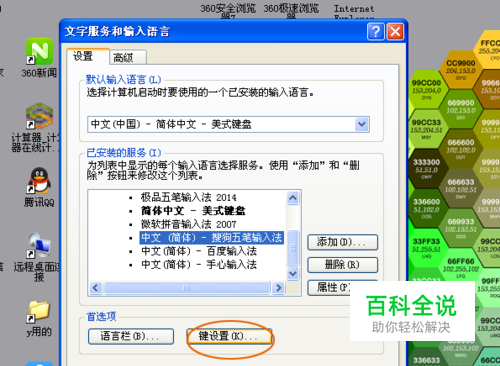Pick the CC9900 color hexagon
The image size is (500, 366).
[x=461, y=69]
